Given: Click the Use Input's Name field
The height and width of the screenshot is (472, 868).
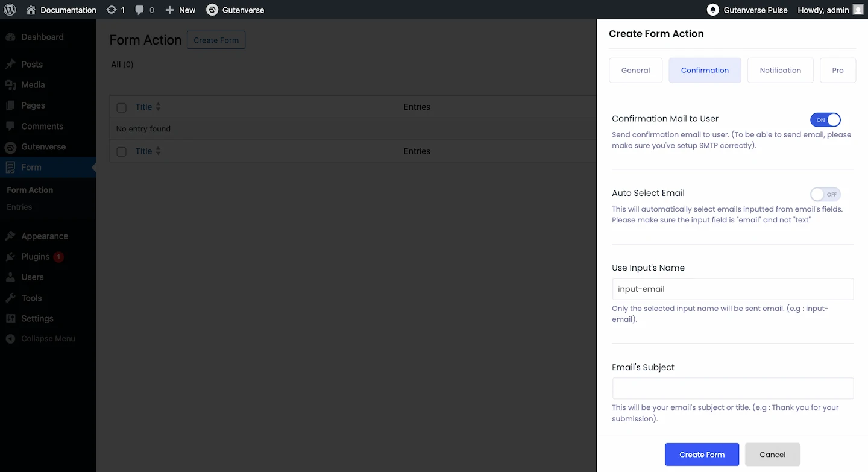Looking at the screenshot, I should point(732,289).
